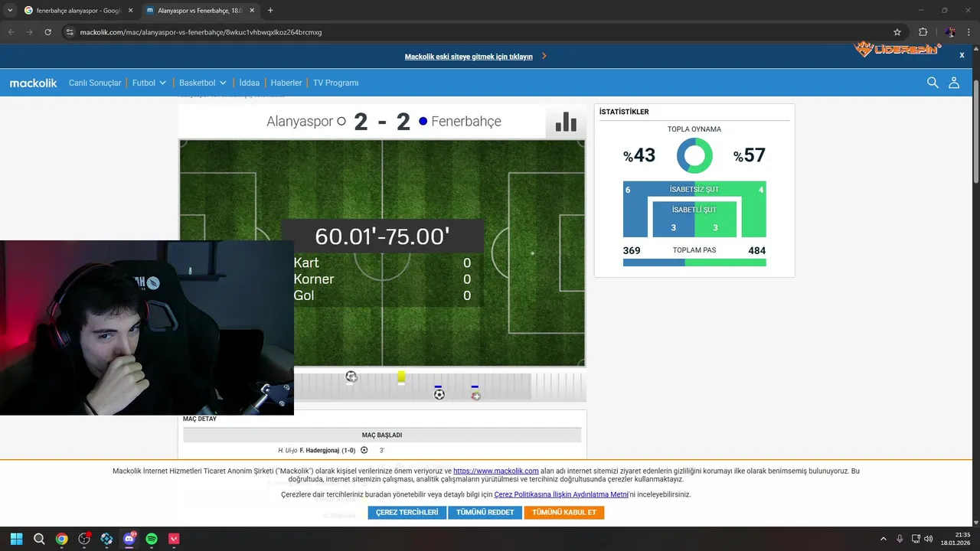Click the İSABETSİZ ŞUT stat label
This screenshot has height=551, width=980.
click(x=694, y=189)
